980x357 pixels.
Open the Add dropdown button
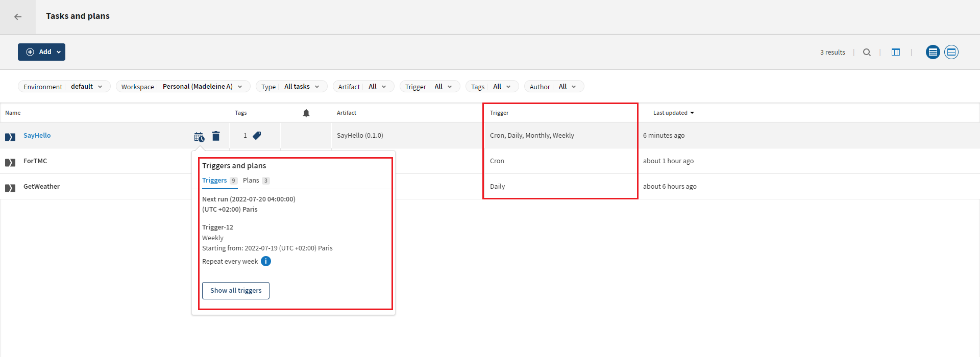click(x=41, y=52)
